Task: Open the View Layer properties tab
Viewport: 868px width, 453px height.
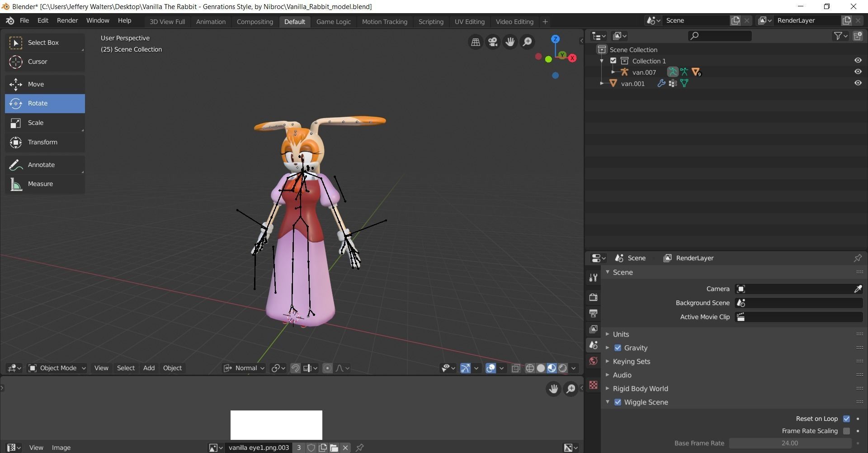Action: pos(593,329)
